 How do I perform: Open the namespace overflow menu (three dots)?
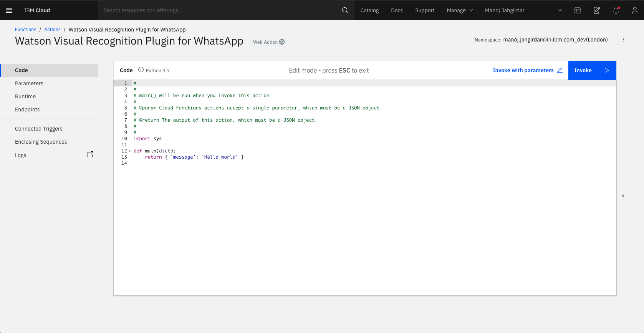coord(623,40)
